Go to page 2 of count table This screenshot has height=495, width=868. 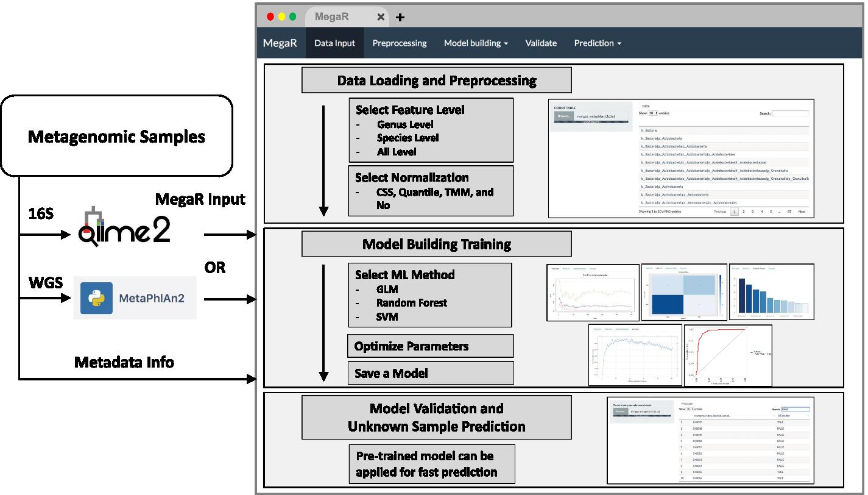[744, 212]
